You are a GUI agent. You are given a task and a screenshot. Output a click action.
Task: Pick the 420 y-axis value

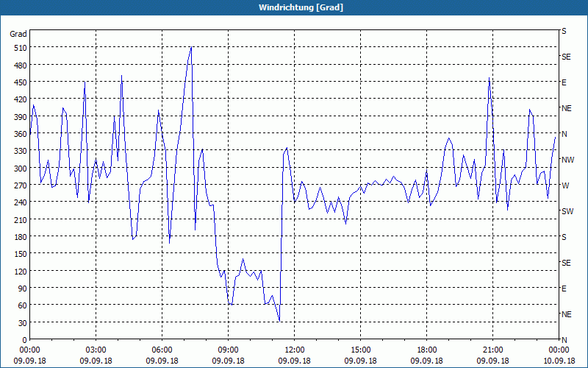[x=21, y=99]
